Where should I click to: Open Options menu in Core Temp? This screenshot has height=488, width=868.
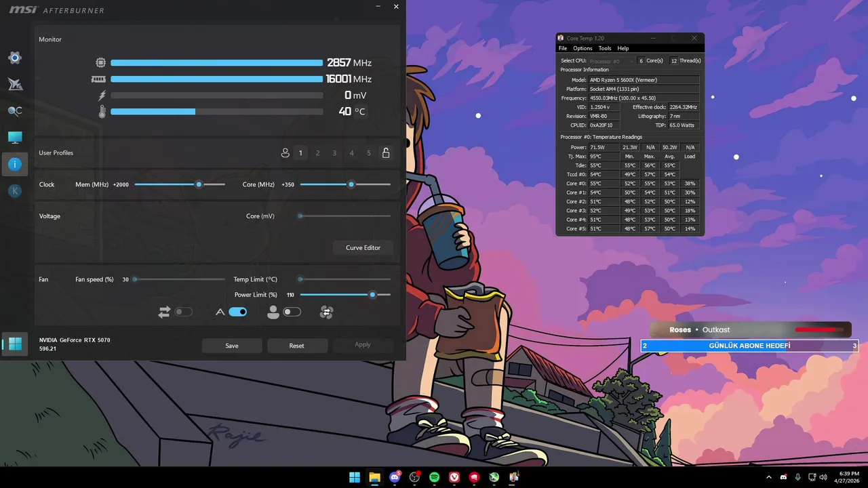pos(583,48)
